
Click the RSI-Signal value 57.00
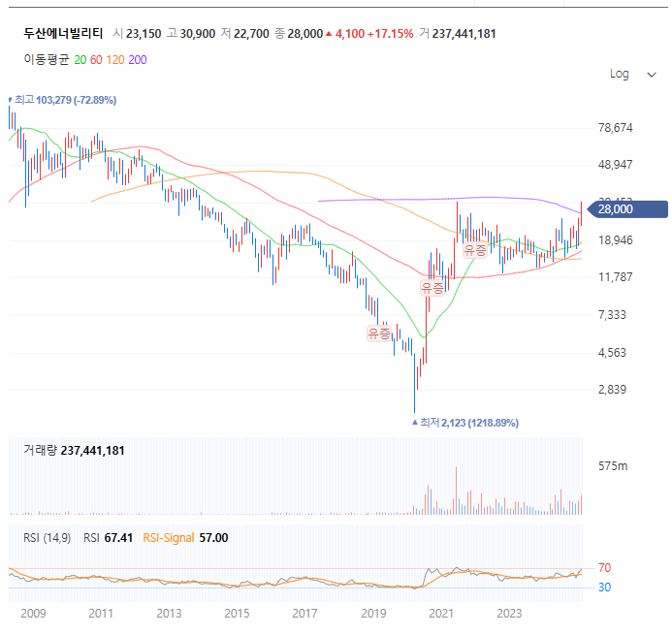tap(213, 538)
